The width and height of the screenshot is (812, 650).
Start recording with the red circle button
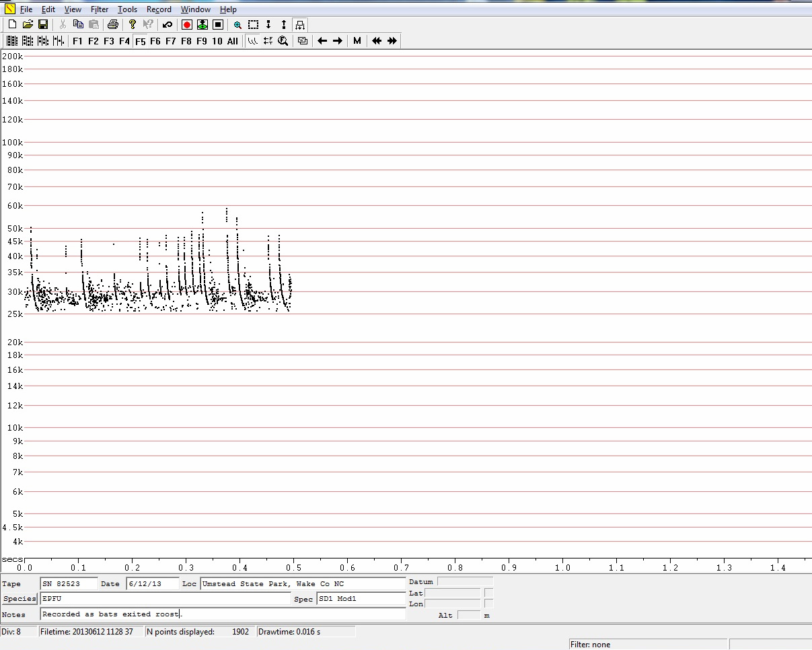click(187, 24)
